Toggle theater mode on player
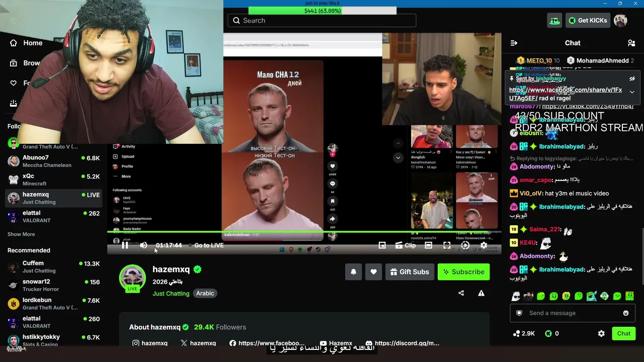This screenshot has height=362, width=644. pos(428,245)
